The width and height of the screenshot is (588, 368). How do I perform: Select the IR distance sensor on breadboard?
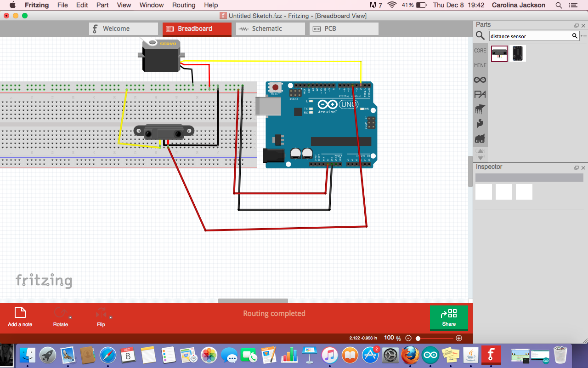coord(163,132)
